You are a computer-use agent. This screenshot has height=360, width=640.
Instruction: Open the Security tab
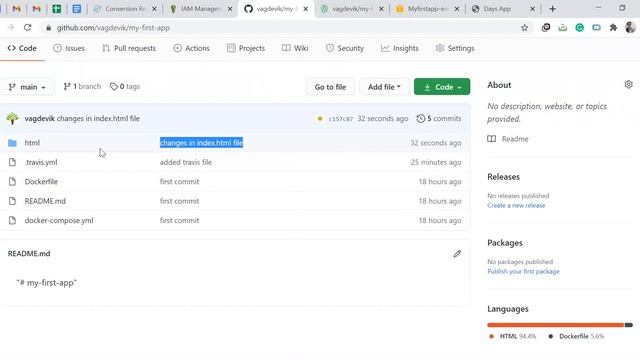345,48
